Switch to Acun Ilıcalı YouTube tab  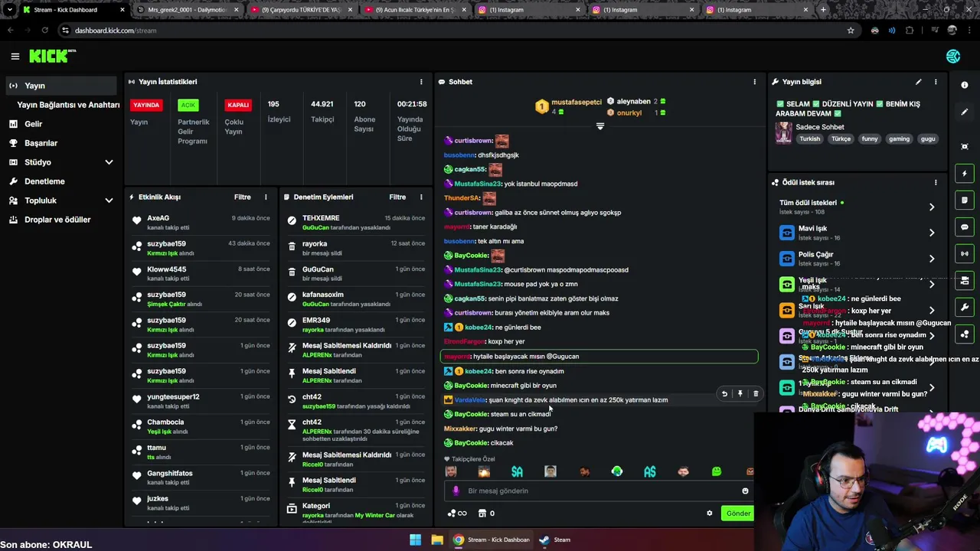(415, 10)
